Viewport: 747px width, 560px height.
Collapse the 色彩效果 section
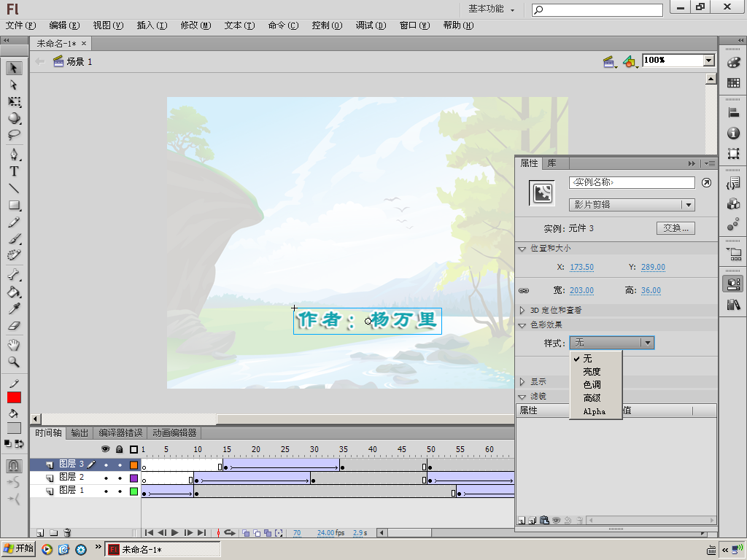[x=522, y=324]
